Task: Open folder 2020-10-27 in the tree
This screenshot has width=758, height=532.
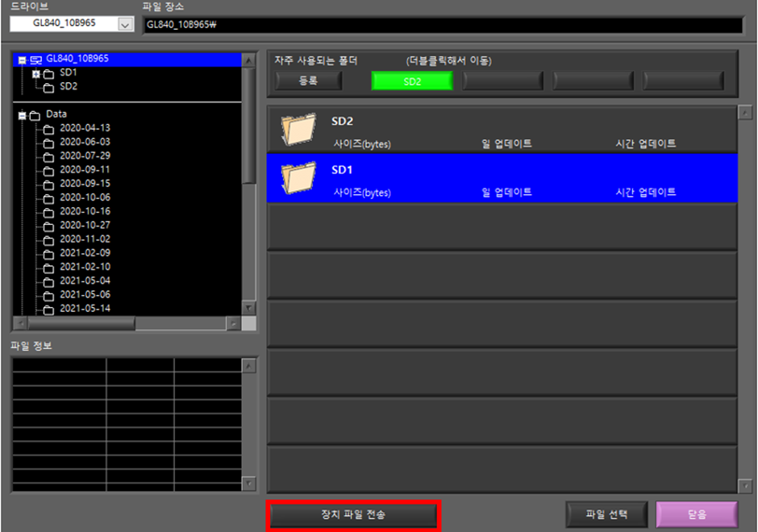Action: [x=85, y=225]
